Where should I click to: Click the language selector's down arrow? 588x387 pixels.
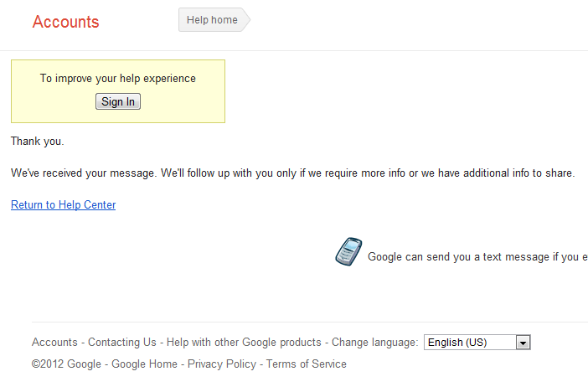pyautogui.click(x=524, y=343)
